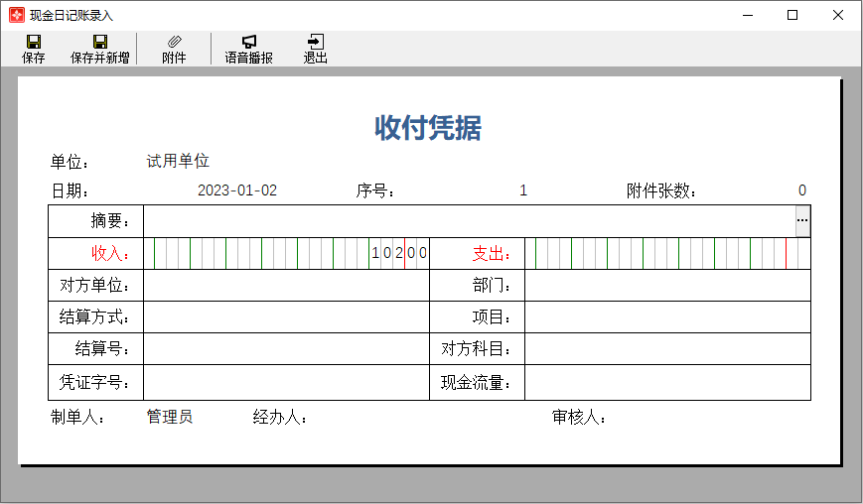Click the 项目 project field
The height and width of the screenshot is (504, 863).
point(667,317)
